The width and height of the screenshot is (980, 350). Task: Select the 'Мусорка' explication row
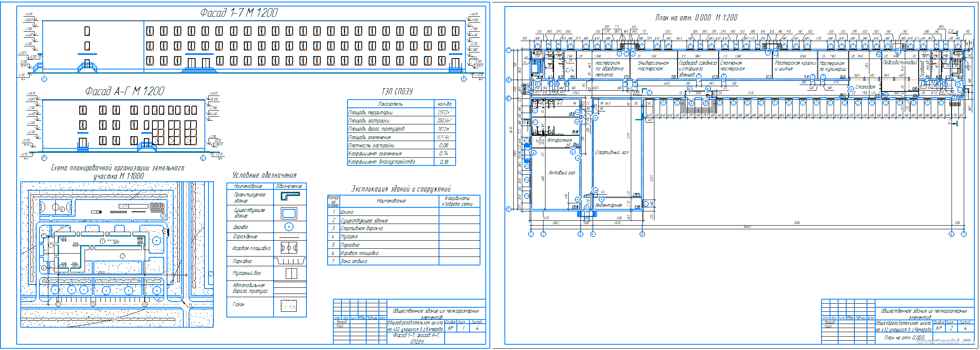pyautogui.click(x=404, y=236)
